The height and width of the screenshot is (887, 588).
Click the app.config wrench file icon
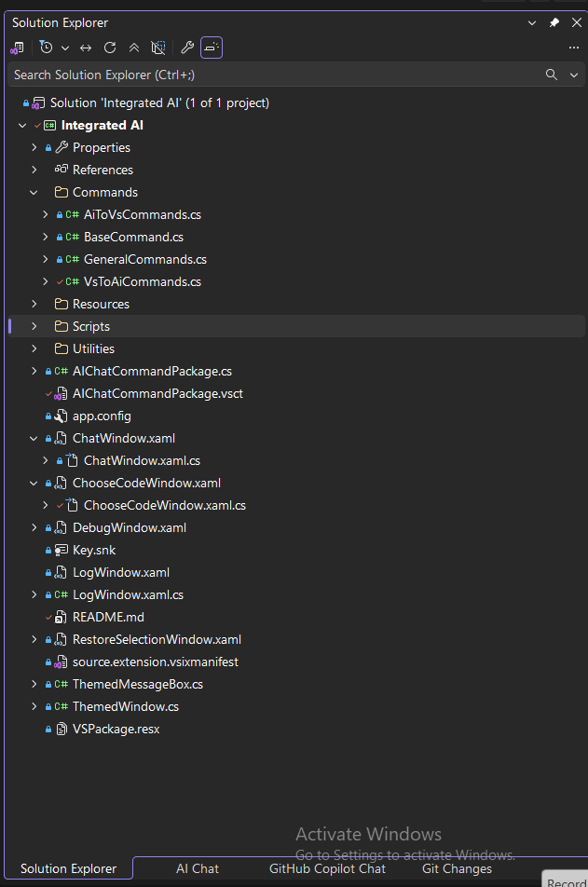click(x=61, y=416)
